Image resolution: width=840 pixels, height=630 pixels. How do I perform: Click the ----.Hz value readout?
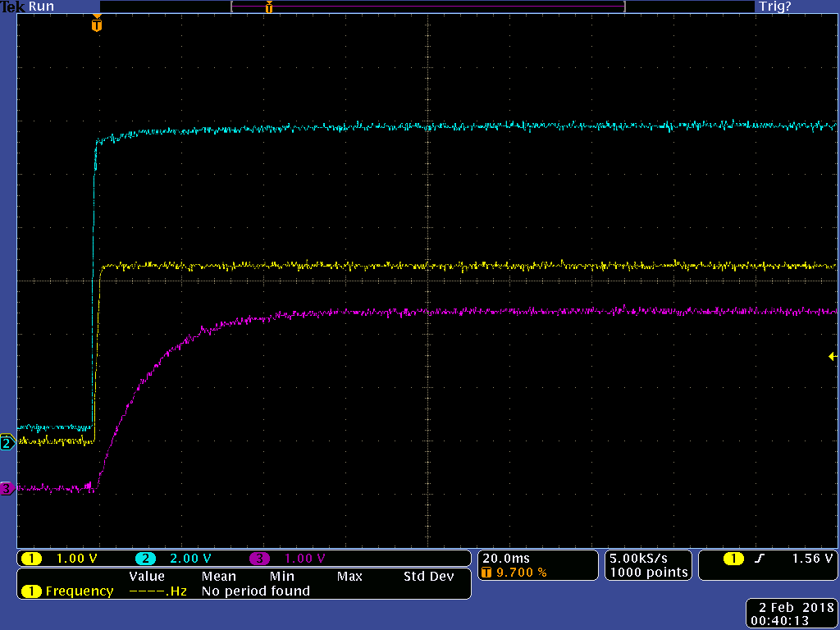click(x=158, y=591)
